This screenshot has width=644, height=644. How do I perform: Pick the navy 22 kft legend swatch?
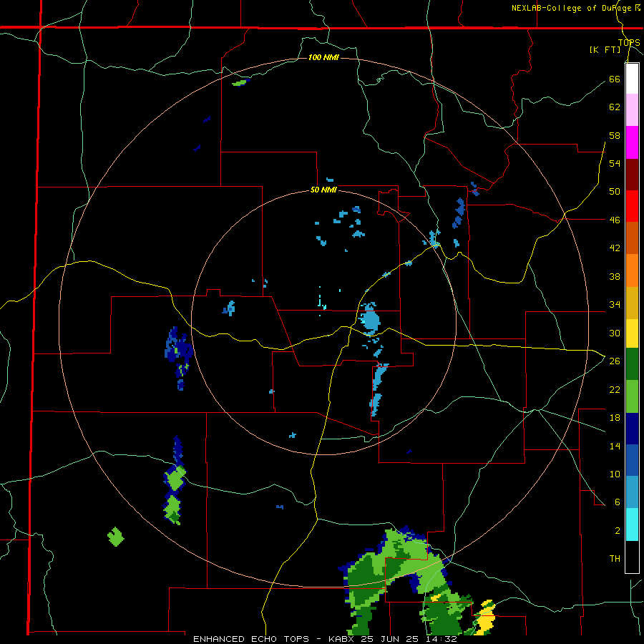pyautogui.click(x=632, y=429)
